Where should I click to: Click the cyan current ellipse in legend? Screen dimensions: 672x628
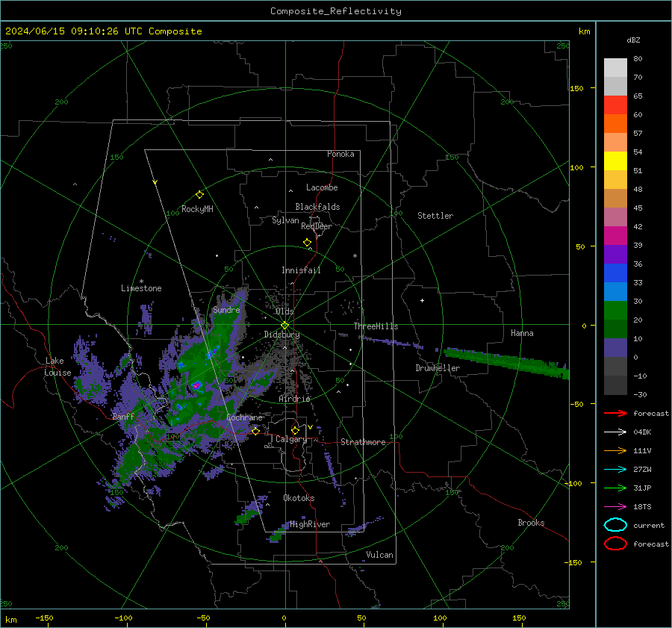[615, 525]
